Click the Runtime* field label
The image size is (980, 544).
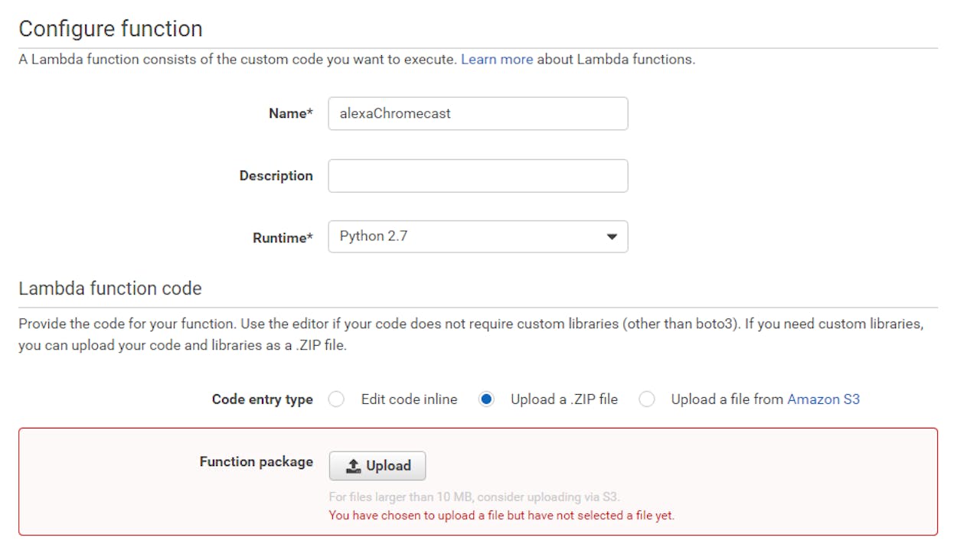pyautogui.click(x=283, y=238)
